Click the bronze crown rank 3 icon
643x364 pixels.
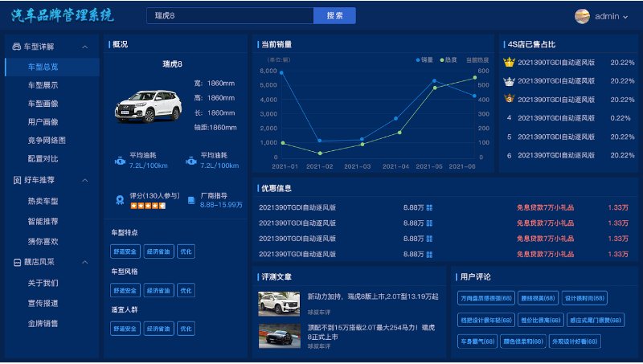tap(509, 99)
